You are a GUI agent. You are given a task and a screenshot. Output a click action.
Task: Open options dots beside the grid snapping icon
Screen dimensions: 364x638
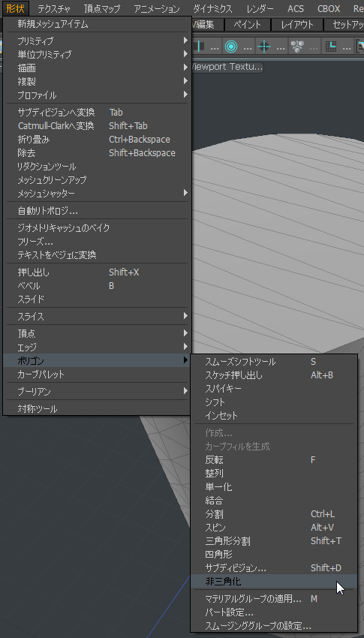point(347,48)
